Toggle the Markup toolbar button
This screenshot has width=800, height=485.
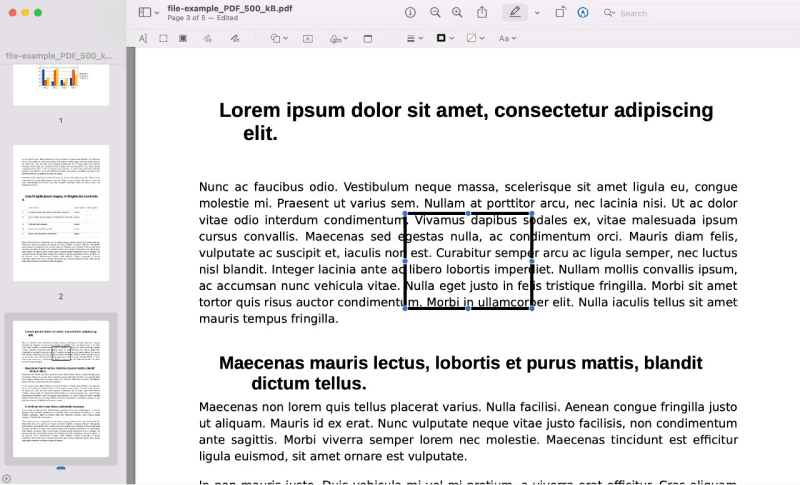(x=583, y=13)
